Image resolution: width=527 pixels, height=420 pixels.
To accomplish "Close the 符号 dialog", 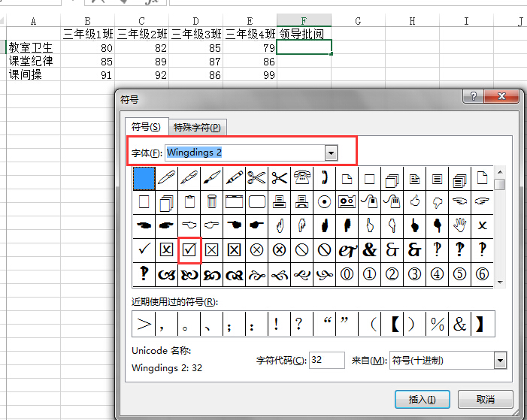I will (501, 96).
